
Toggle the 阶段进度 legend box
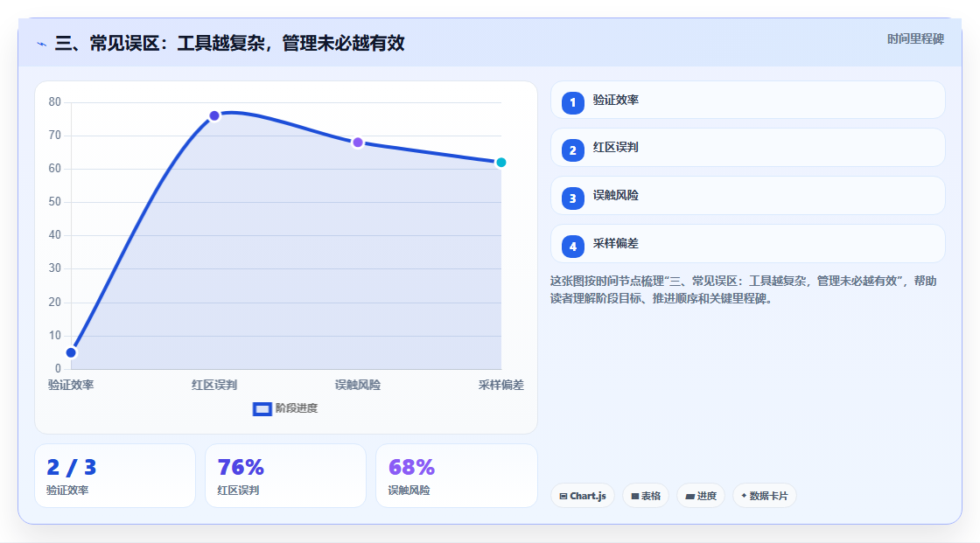[262, 409]
